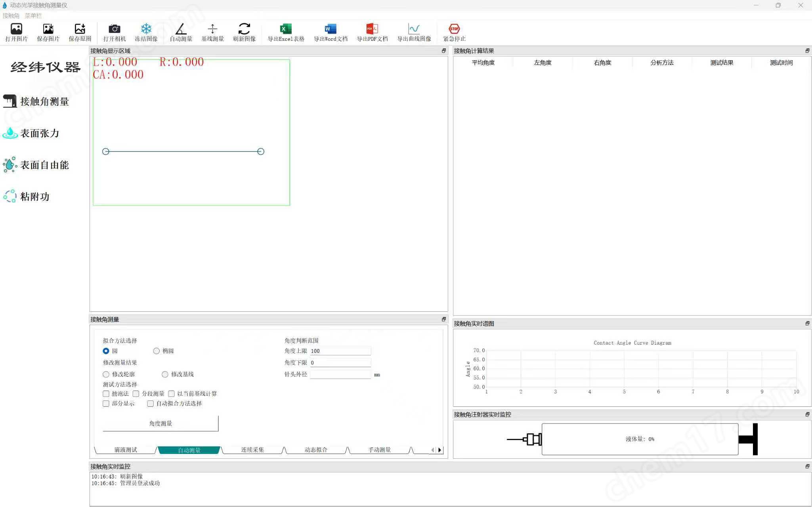This screenshot has height=507, width=812.
Task: Check the 自动拟合方法选择 checkbox
Action: pyautogui.click(x=151, y=404)
